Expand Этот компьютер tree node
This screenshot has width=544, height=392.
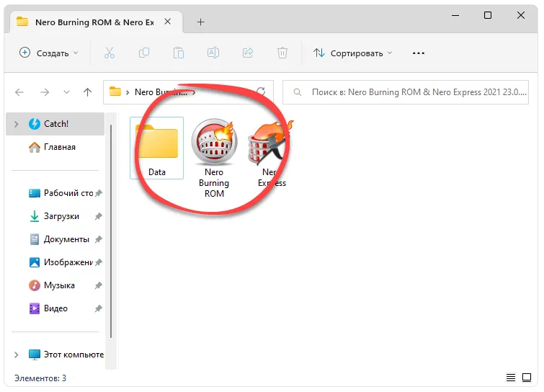[x=16, y=355]
